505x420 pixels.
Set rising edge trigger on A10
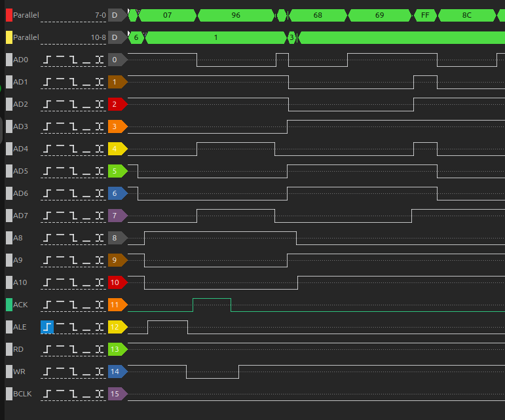[x=47, y=282]
